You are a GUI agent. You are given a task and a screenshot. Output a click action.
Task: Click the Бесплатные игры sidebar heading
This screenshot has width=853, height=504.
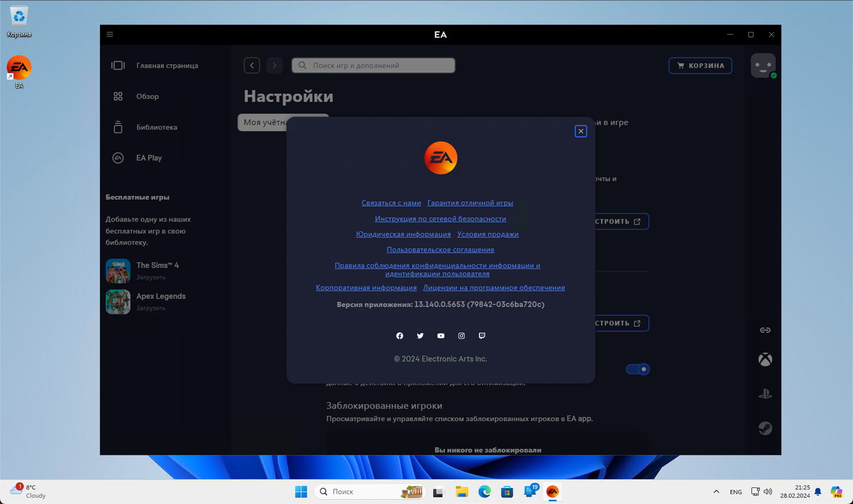(138, 197)
